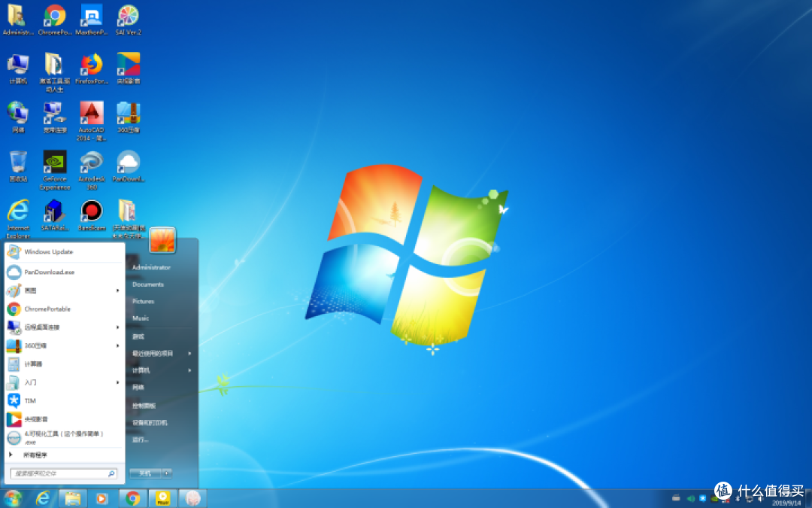This screenshot has width=812, height=508.
Task: Focus the Start menu search box
Action: pyautogui.click(x=63, y=473)
